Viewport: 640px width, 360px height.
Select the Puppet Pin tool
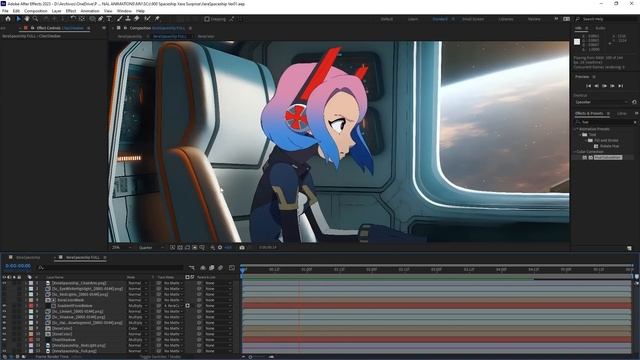pos(157,19)
